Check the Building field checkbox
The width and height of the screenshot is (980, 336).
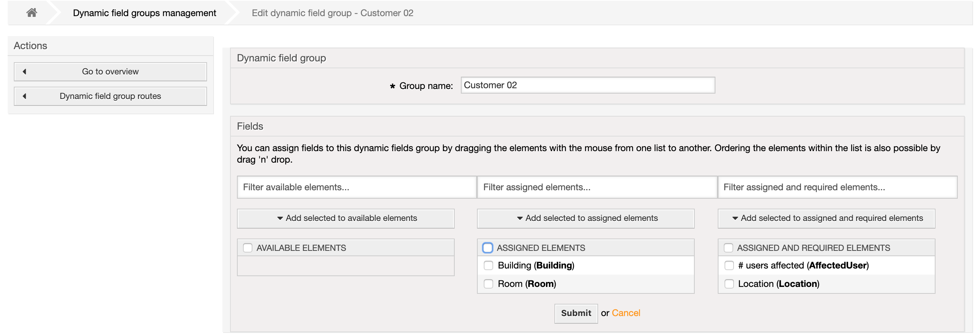tap(488, 265)
